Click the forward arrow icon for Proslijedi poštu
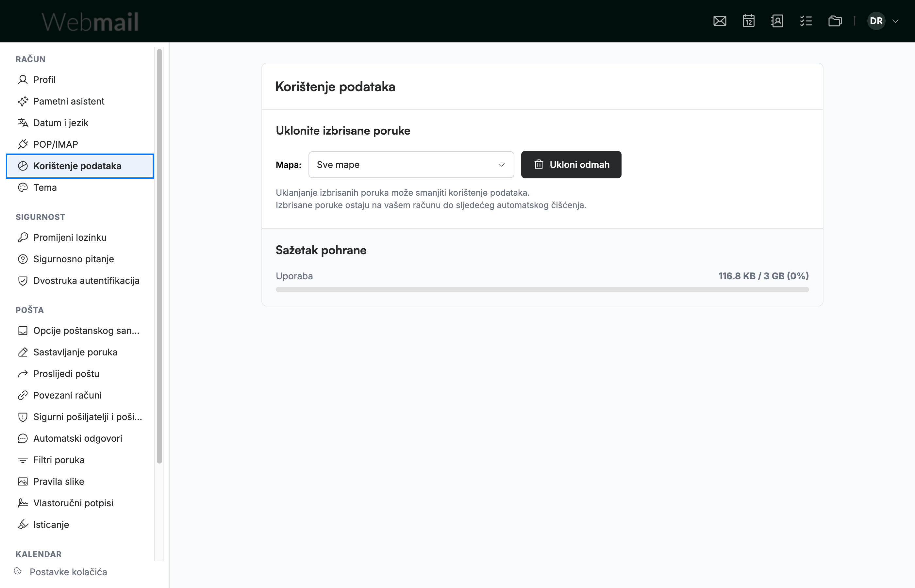The width and height of the screenshot is (915, 588). pos(23,374)
